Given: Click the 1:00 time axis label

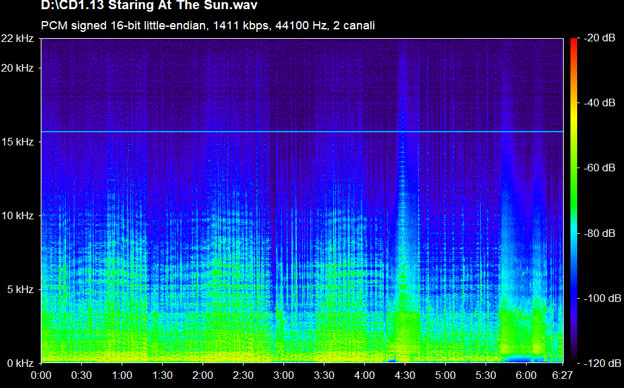Looking at the screenshot, I should 122,375.
